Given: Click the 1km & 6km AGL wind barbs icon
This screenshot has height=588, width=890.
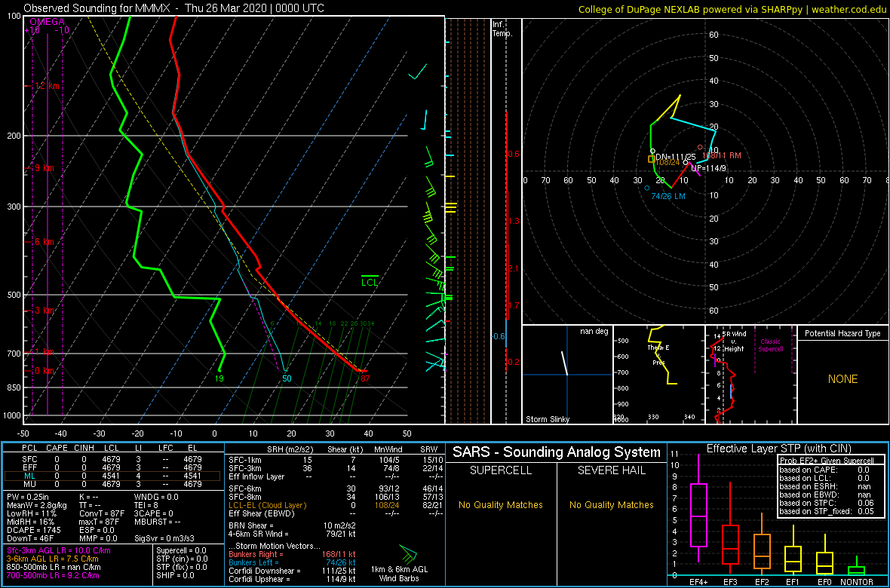Looking at the screenshot, I should click(x=408, y=553).
